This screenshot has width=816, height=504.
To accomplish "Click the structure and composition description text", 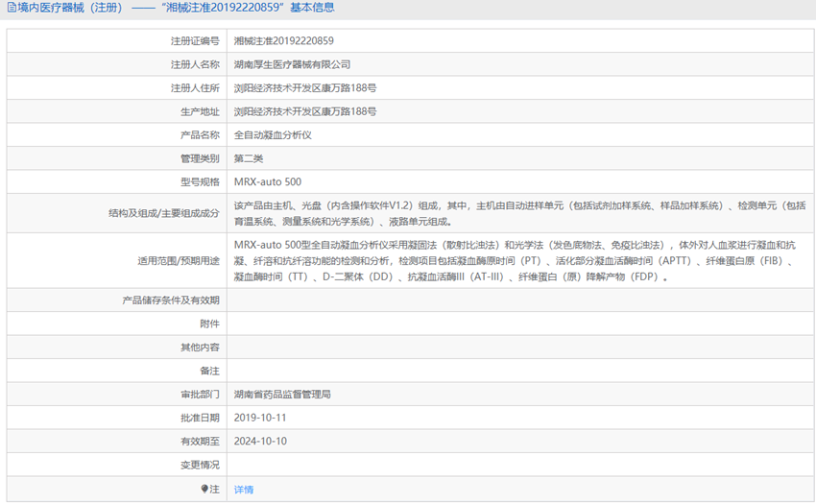I will [518, 213].
